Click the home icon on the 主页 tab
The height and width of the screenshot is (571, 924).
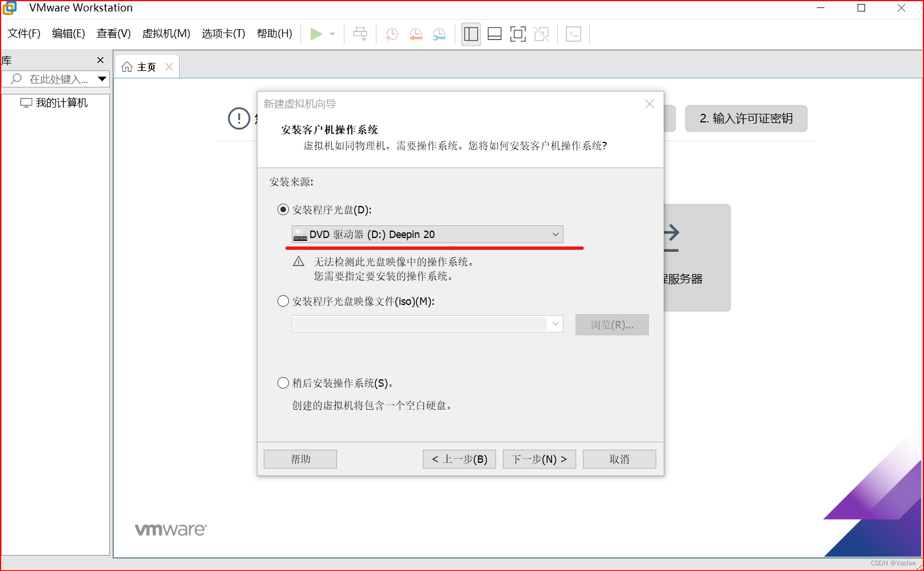(x=127, y=67)
